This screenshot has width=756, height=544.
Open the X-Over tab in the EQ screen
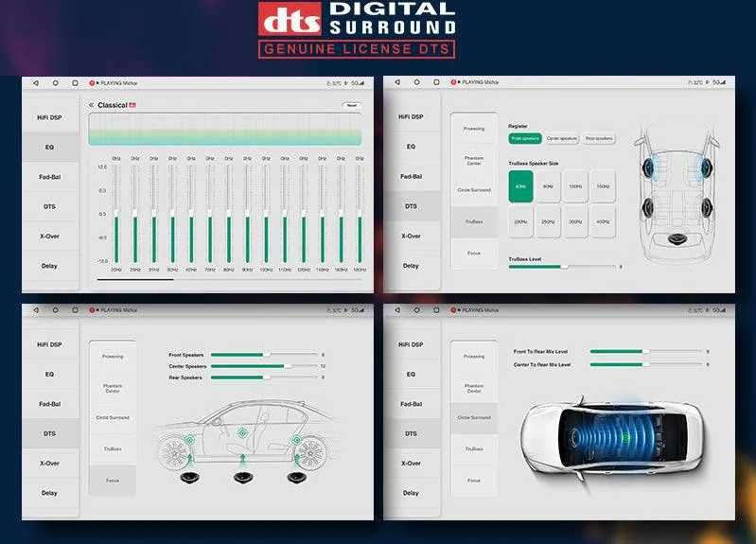49,237
